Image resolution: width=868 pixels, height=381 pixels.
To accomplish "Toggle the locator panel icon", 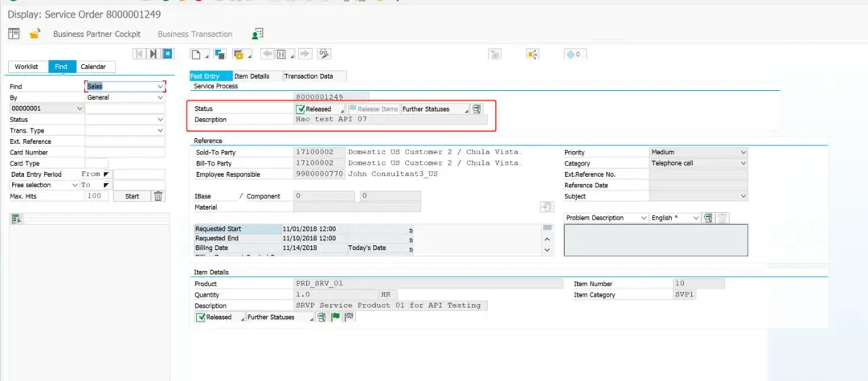I will coord(14,34).
